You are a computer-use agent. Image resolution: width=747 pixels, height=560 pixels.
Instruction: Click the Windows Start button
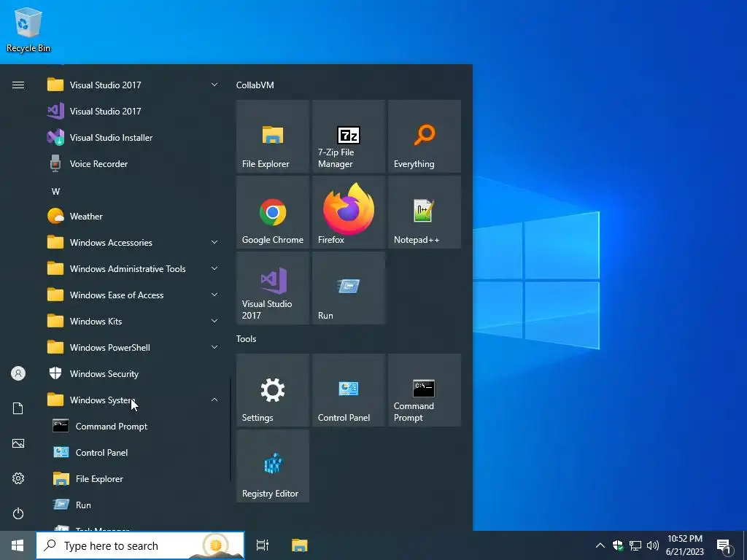[18, 545]
